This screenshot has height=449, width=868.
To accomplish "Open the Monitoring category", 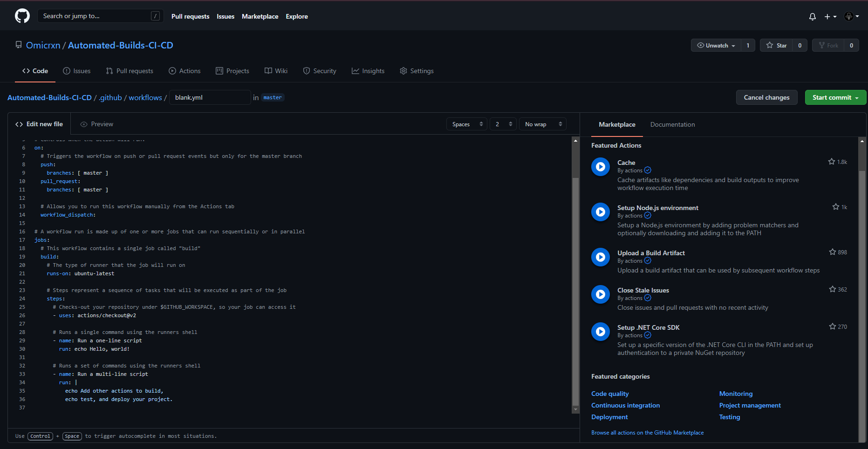I will tap(736, 394).
